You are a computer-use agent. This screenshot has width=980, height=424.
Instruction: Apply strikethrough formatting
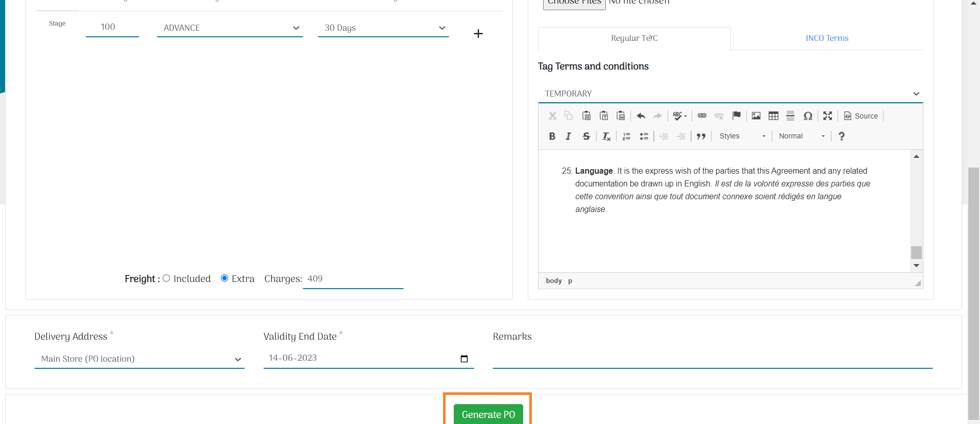(586, 136)
